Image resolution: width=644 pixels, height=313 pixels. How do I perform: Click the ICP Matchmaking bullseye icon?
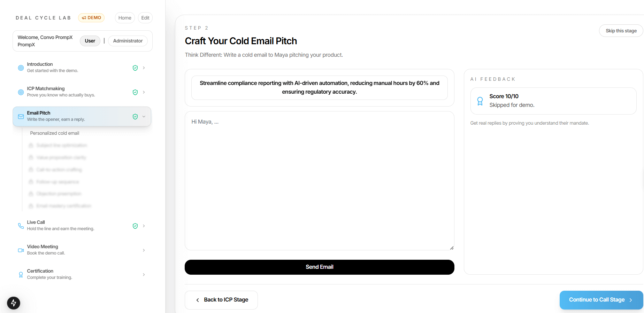21,92
